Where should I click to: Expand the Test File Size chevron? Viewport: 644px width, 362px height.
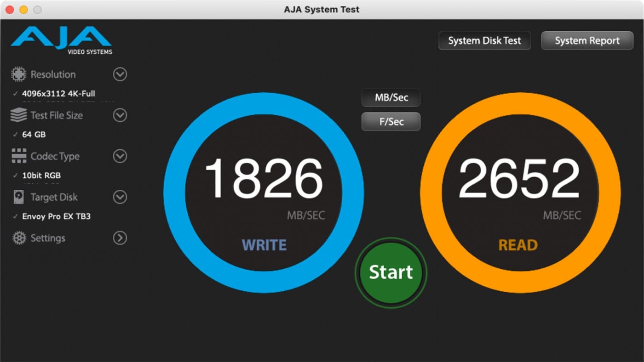120,115
